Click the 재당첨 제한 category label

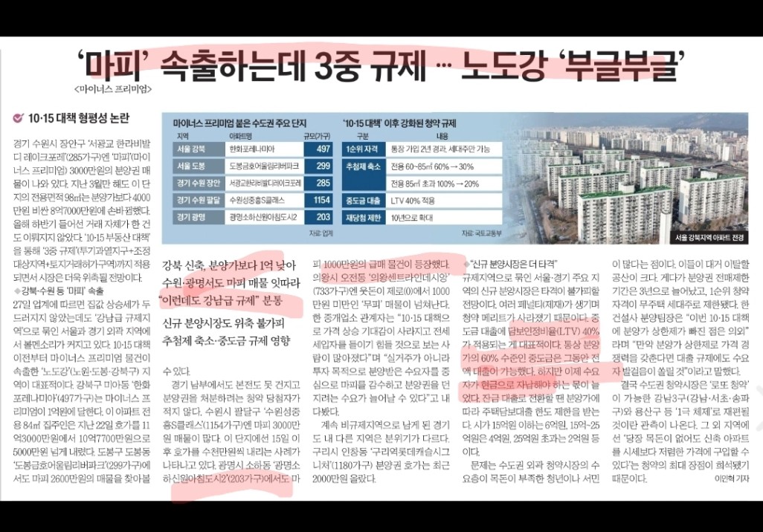coord(362,218)
